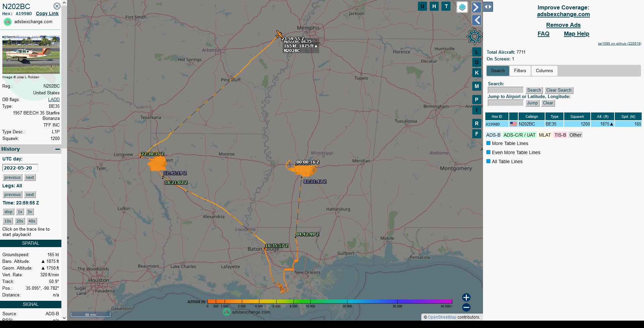Viewport: 644px width, 328px height.
Task: Click the Search button
Action: pos(534,90)
